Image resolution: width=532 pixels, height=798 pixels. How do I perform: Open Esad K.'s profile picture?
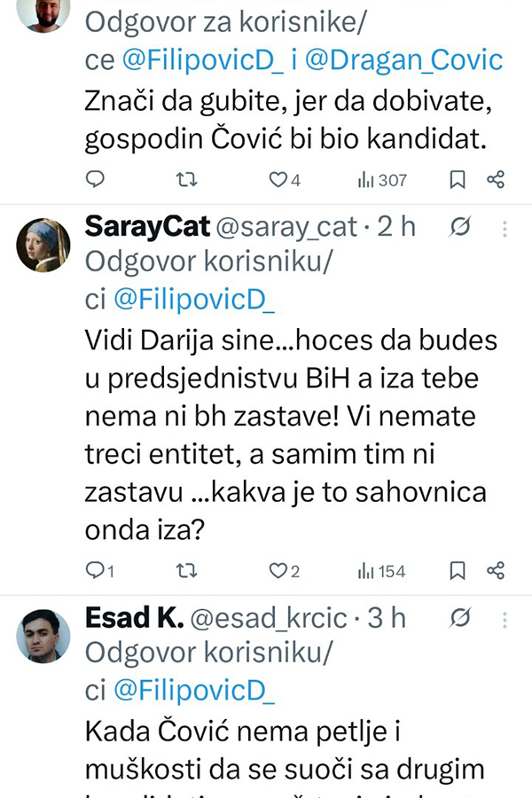click(43, 635)
